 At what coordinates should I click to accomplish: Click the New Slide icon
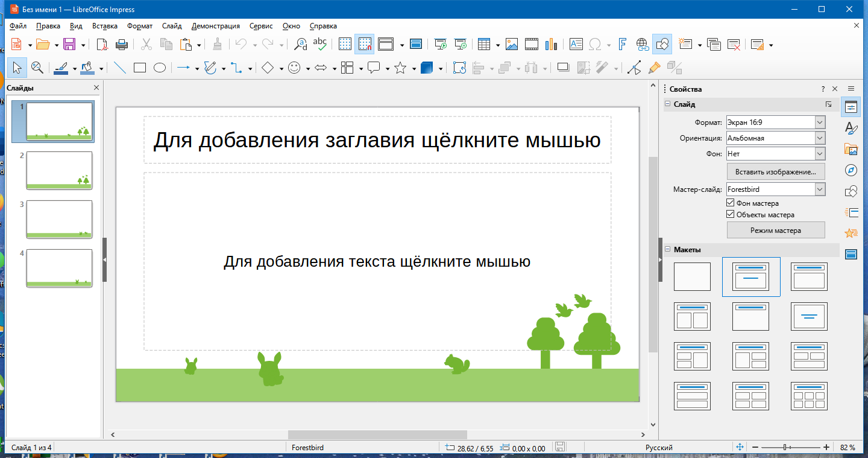685,44
